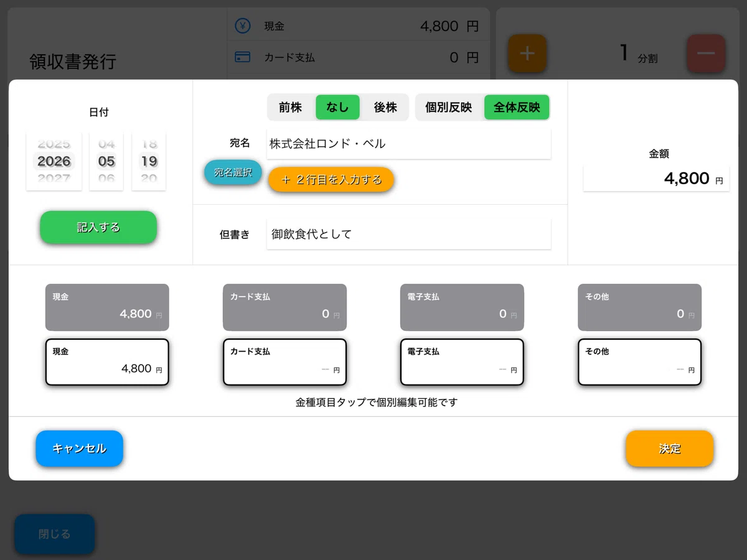
Task: Click the 宛名 label
Action: 240,143
